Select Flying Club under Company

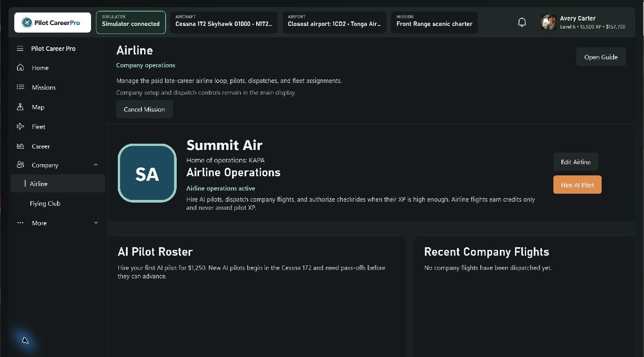point(58,203)
